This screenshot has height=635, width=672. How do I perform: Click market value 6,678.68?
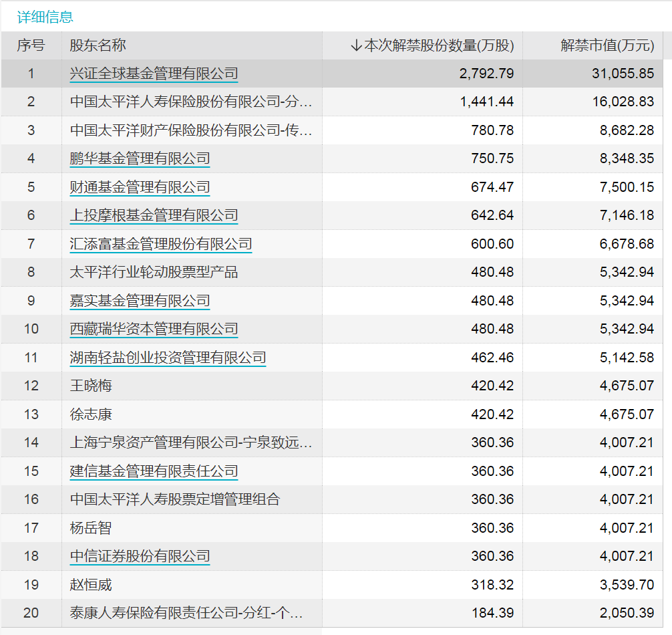click(x=627, y=243)
